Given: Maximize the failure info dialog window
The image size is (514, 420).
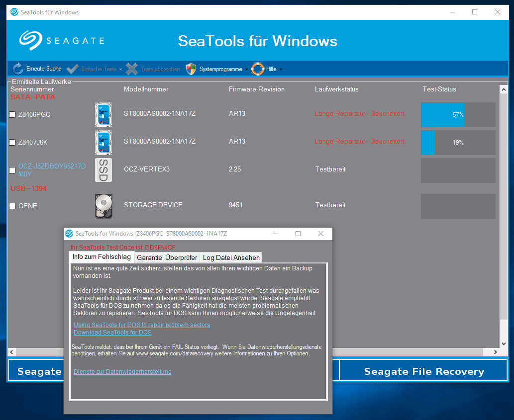Looking at the screenshot, I should click(x=298, y=234).
